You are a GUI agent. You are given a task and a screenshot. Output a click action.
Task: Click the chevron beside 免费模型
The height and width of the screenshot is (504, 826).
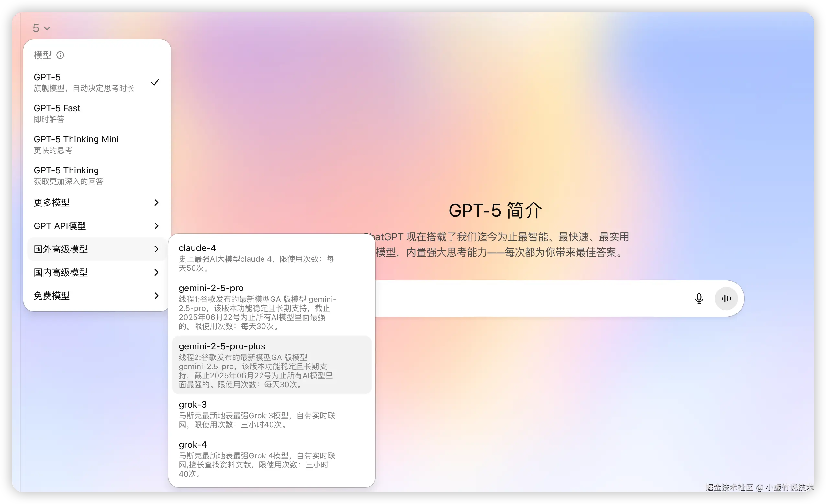[x=156, y=296]
